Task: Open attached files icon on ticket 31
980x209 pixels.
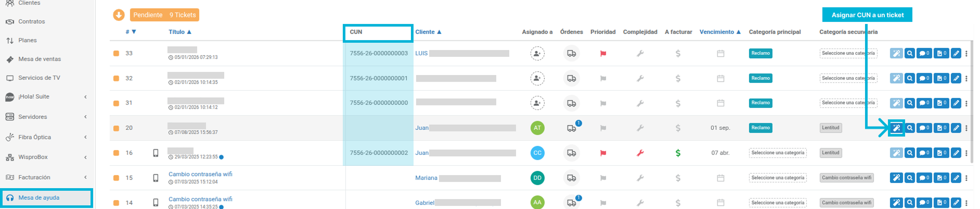Action: coord(942,103)
